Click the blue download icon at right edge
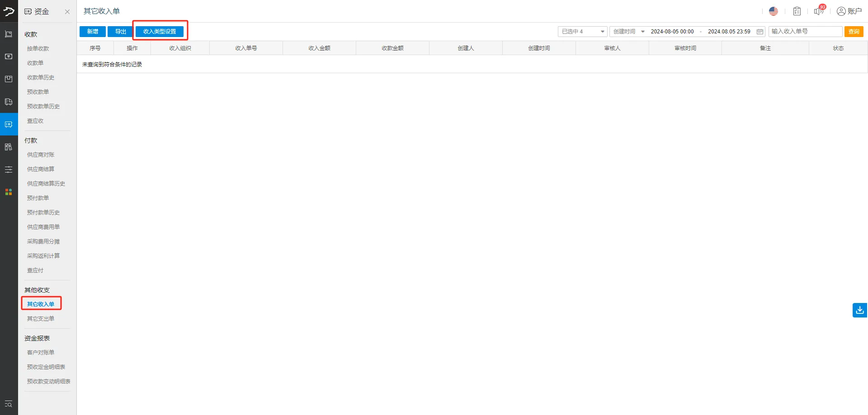Image resolution: width=868 pixels, height=415 pixels. (859, 310)
